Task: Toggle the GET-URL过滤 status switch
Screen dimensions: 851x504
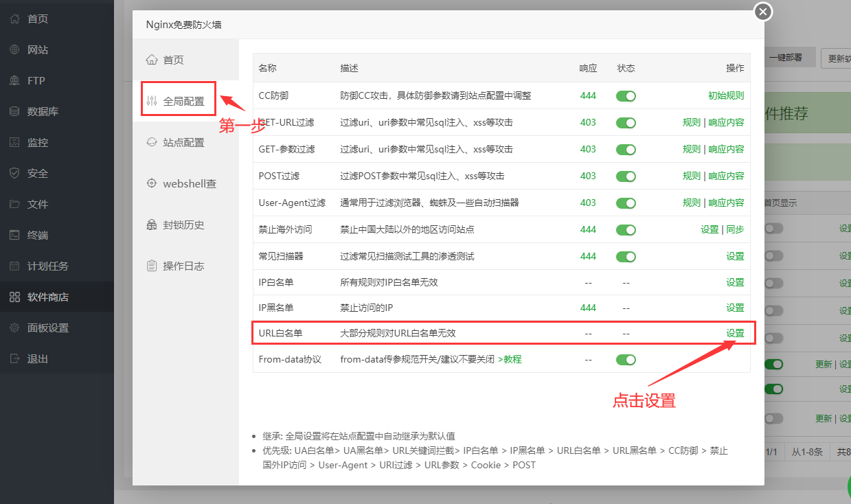Action: pyautogui.click(x=626, y=123)
